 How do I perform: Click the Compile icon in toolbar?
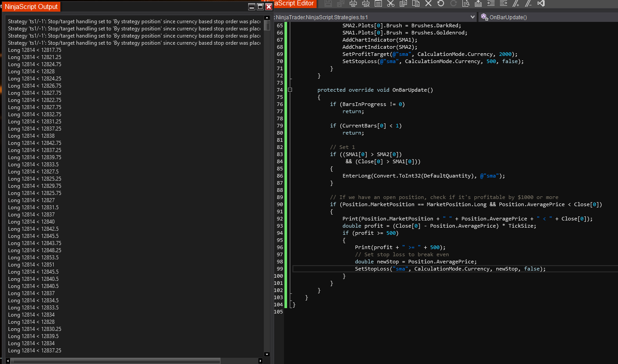point(478,4)
